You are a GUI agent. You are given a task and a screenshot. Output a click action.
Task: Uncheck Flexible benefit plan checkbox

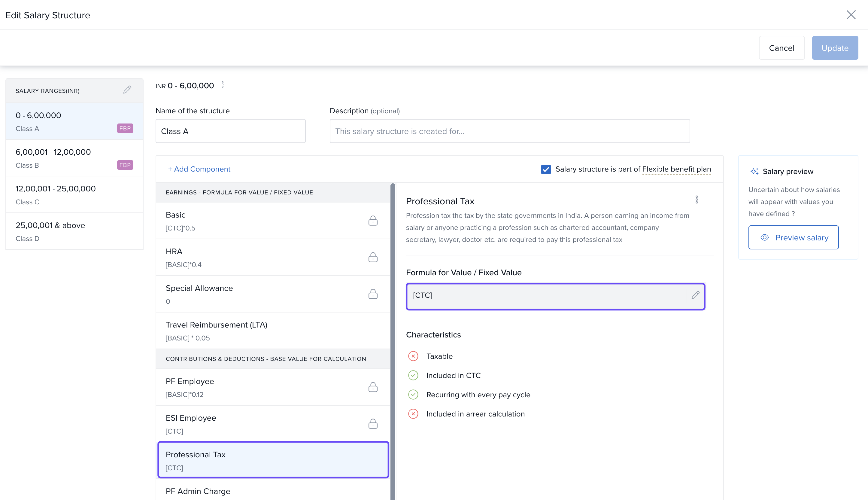click(546, 169)
